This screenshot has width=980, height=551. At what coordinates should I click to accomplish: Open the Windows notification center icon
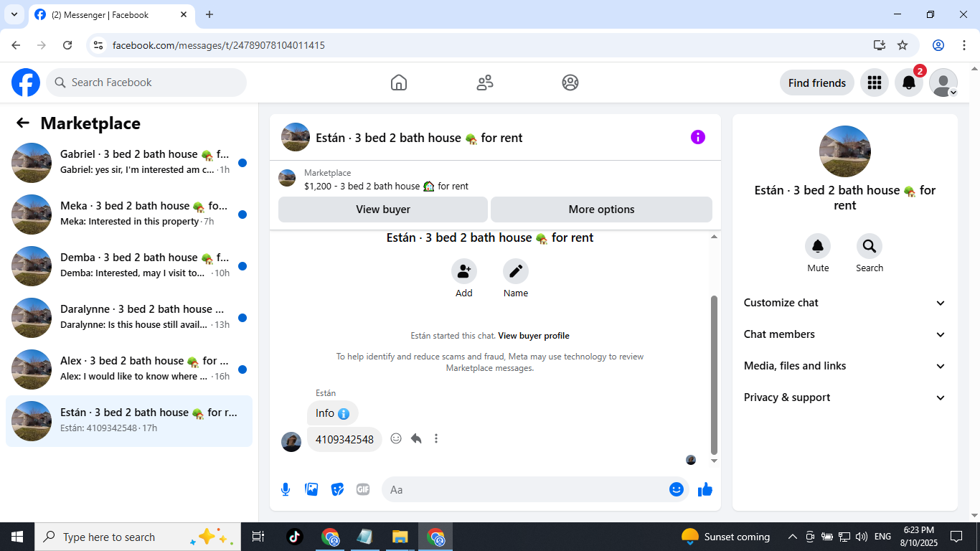click(x=956, y=537)
